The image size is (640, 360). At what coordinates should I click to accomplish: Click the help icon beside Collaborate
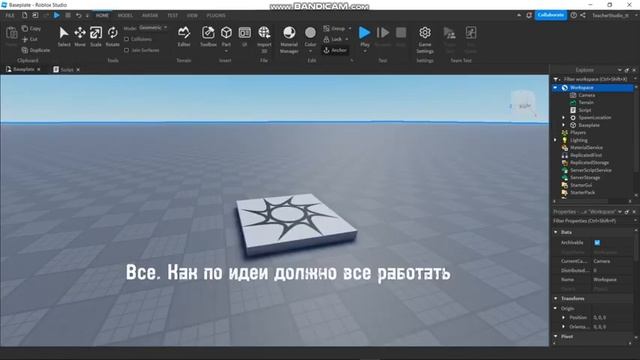tap(573, 15)
